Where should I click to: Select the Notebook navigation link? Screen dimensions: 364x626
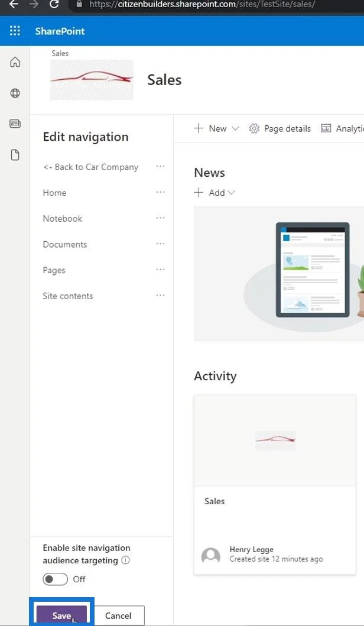click(x=63, y=219)
